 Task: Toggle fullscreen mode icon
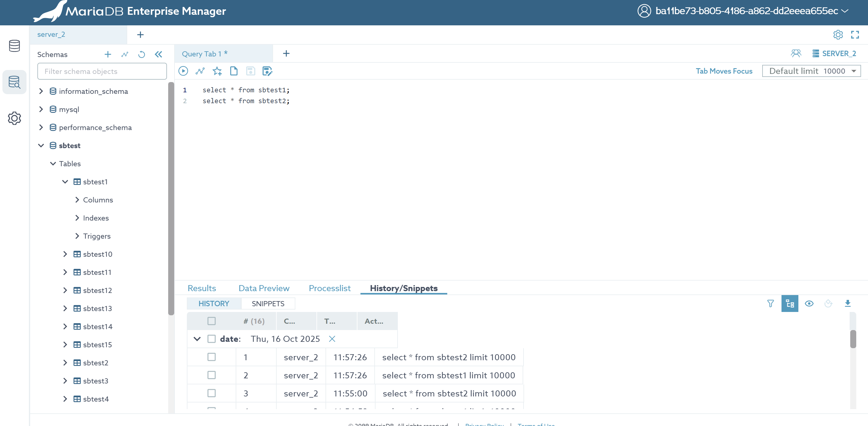[855, 35]
